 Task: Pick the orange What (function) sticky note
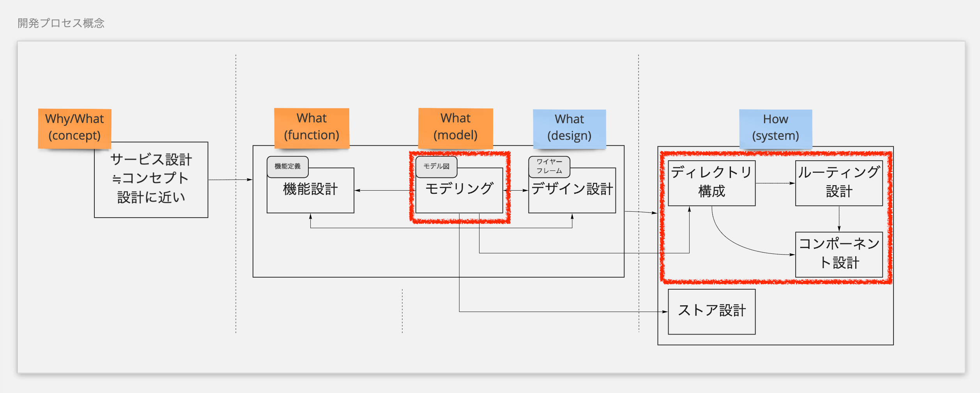[311, 127]
